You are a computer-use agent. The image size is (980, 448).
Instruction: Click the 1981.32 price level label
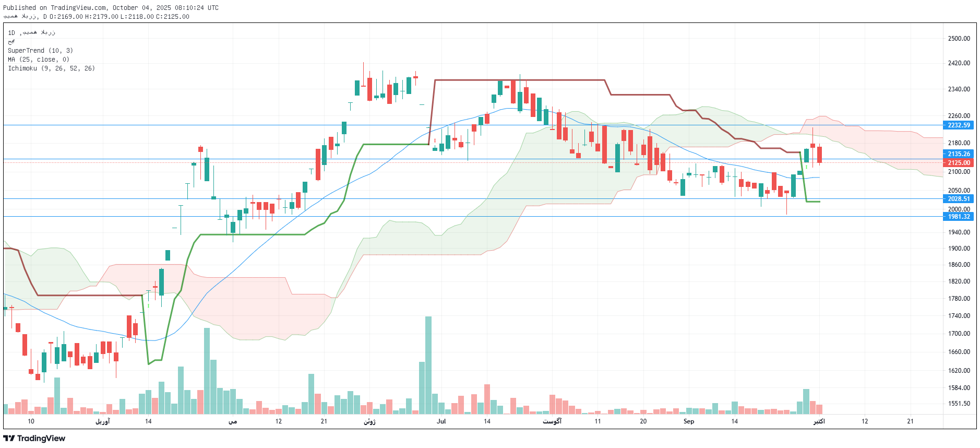(959, 217)
